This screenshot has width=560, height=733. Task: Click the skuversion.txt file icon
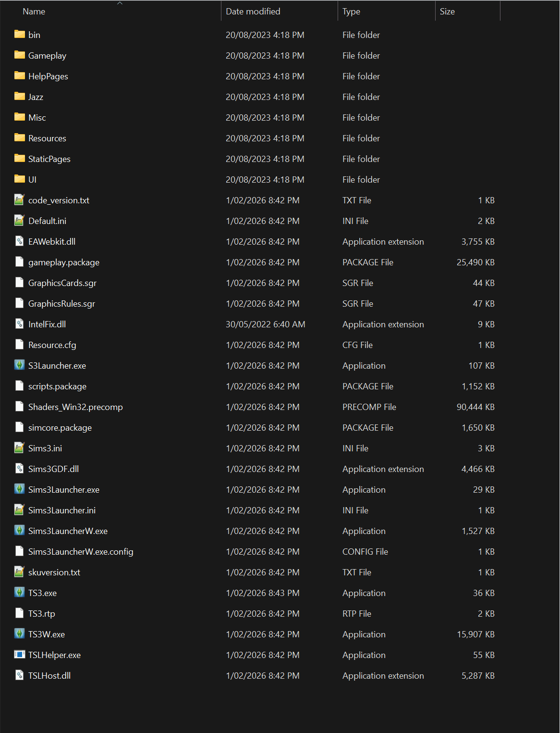[x=19, y=572]
